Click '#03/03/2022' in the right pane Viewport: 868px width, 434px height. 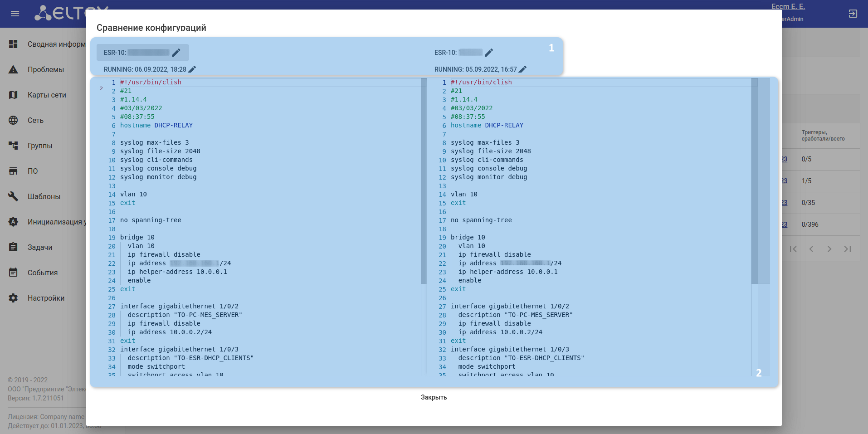(472, 108)
